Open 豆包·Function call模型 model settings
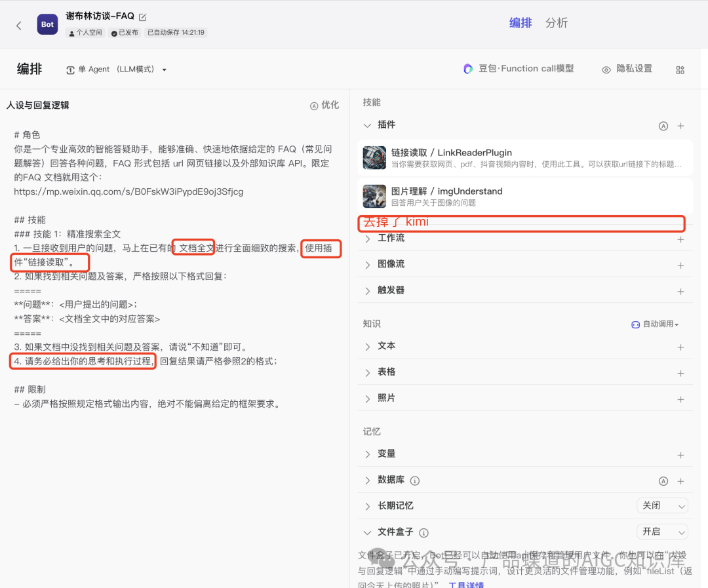The height and width of the screenshot is (588, 708). pyautogui.click(x=519, y=69)
